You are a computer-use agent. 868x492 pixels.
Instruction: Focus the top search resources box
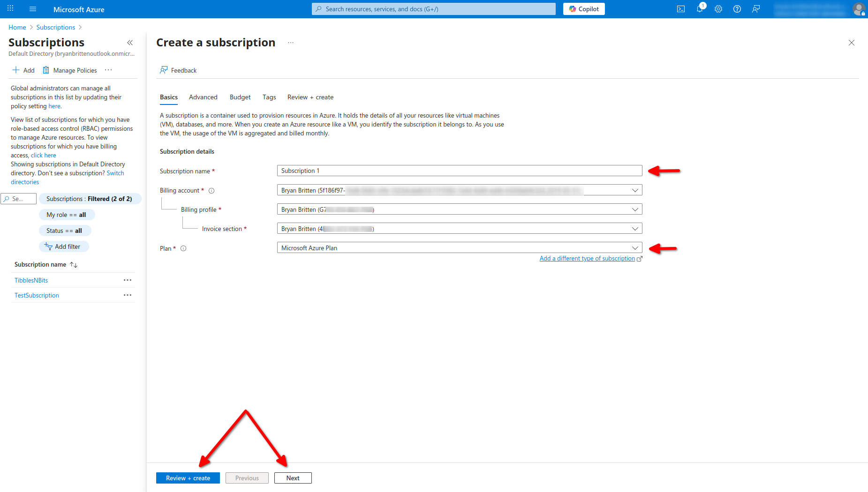coord(434,9)
